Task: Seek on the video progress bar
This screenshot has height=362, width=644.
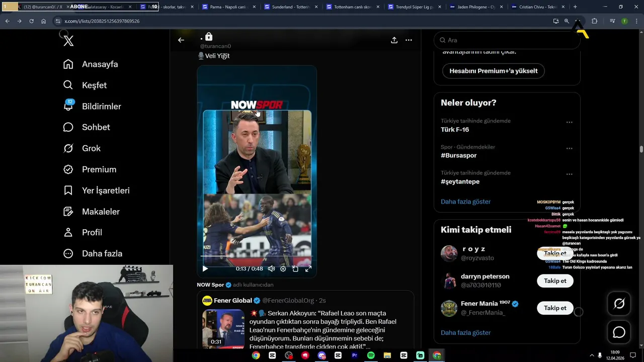Action: (x=257, y=256)
